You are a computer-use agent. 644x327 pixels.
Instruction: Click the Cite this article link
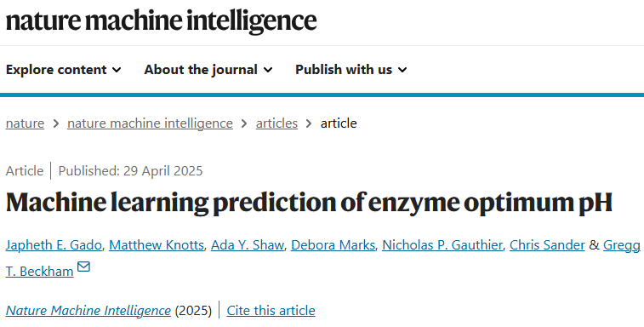(271, 311)
